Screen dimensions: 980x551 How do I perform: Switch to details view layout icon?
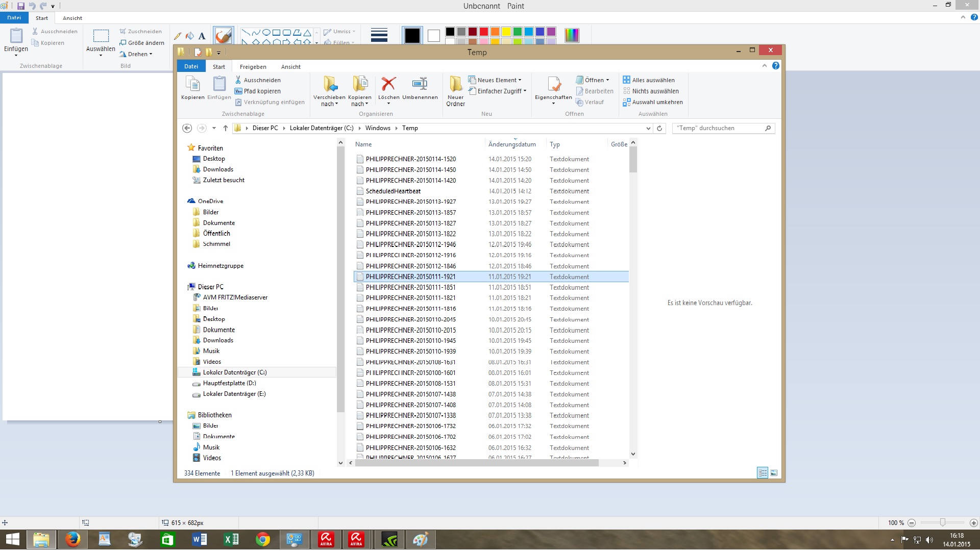tap(762, 473)
